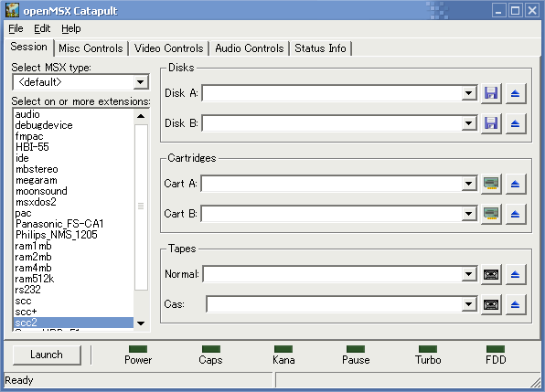Open the File menu
The width and height of the screenshot is (545, 392).
16,28
